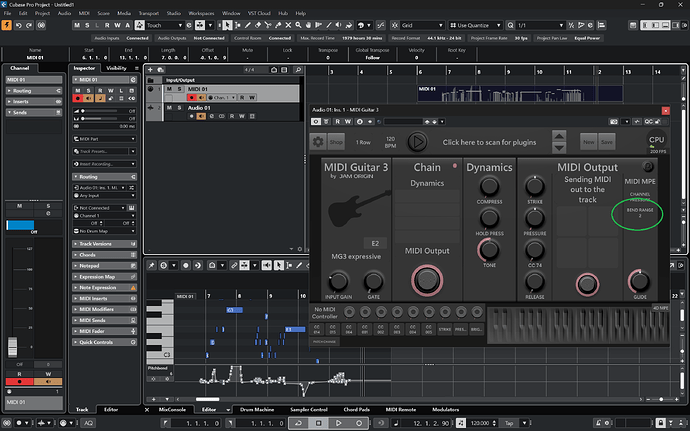Viewport: 690px width, 431px height.
Task: Click the COMPRESS knob in Dynamics
Action: pos(489,187)
